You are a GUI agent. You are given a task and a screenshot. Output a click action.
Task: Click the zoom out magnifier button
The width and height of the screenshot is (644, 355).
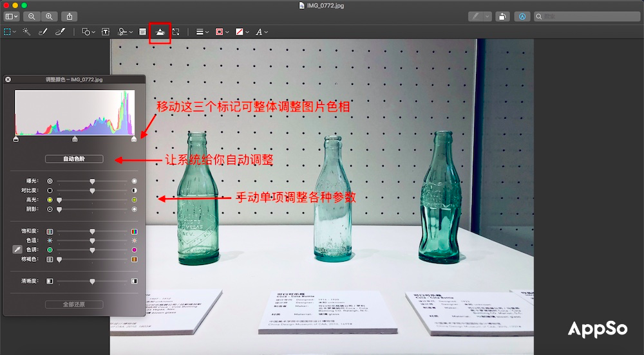pyautogui.click(x=32, y=16)
